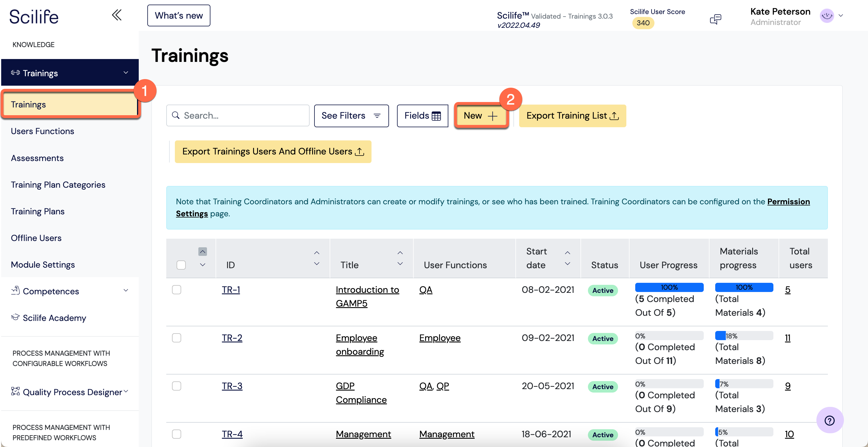
Task: Open GDP Compliance training title
Action: coord(361,393)
